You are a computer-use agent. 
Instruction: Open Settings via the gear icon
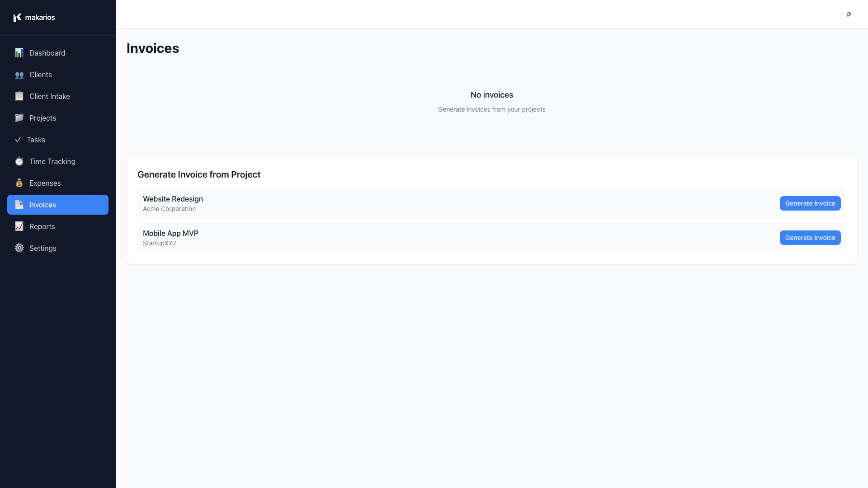point(19,248)
